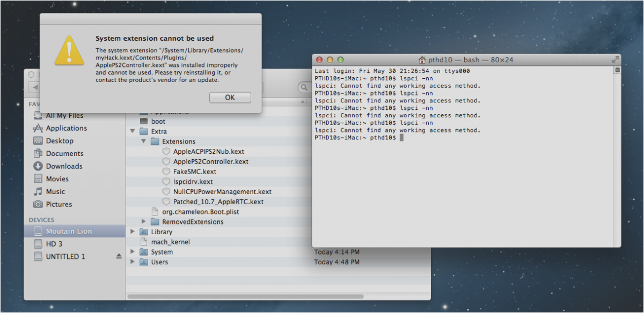Enter full screen in Terminal window

(x=615, y=59)
